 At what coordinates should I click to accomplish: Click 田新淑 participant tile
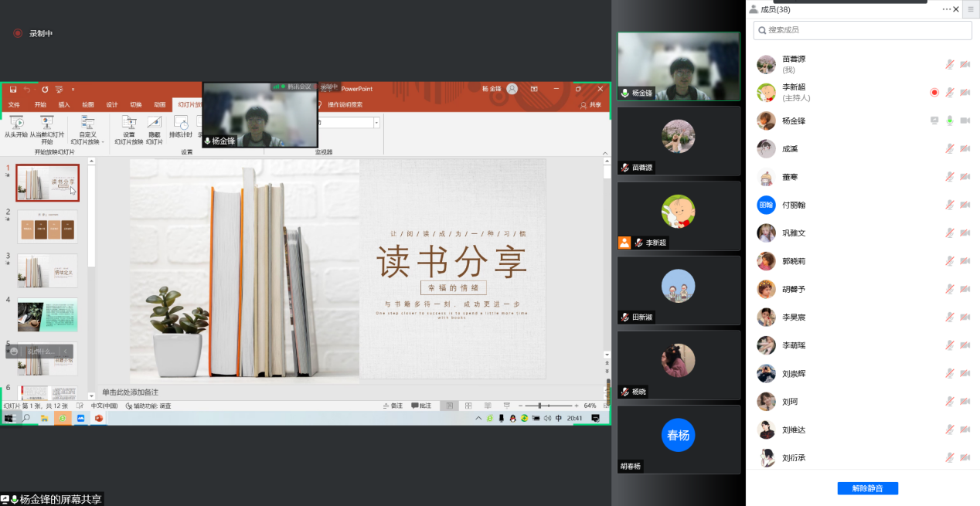click(679, 290)
